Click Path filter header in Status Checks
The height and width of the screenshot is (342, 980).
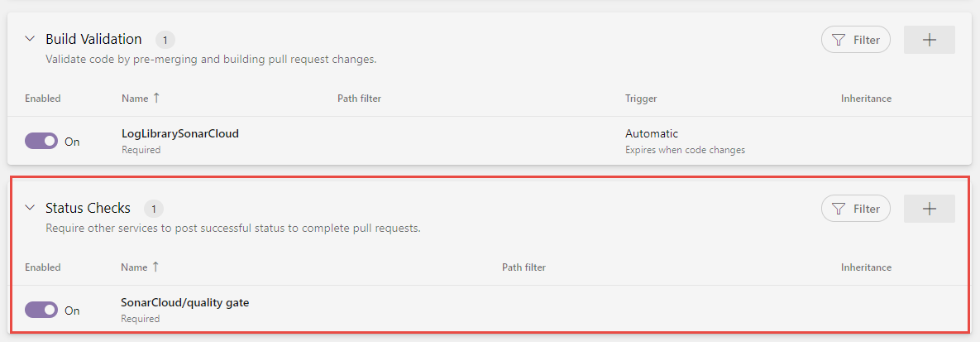click(523, 267)
